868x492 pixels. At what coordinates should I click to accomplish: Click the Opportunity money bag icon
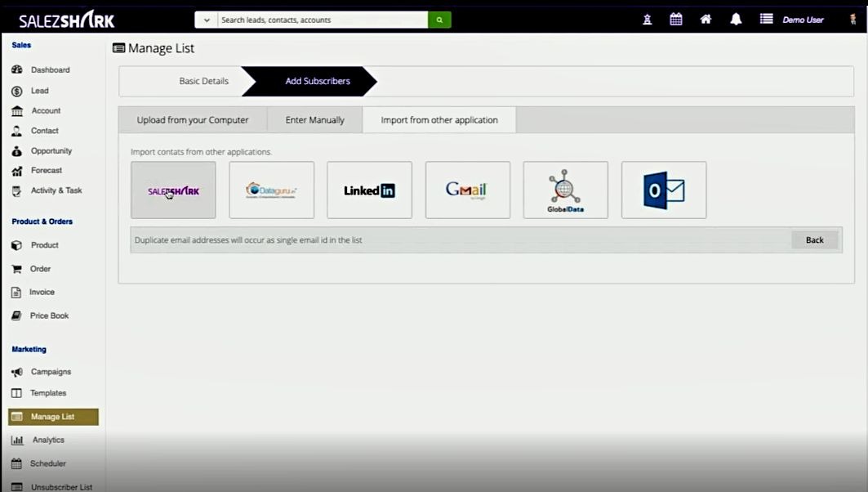click(x=16, y=150)
